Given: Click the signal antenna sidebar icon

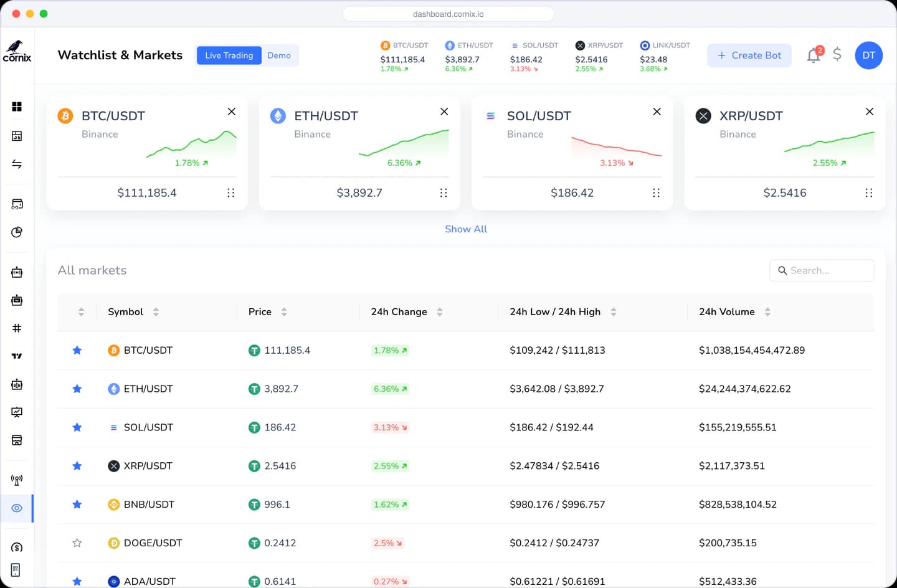Looking at the screenshot, I should click(17, 480).
